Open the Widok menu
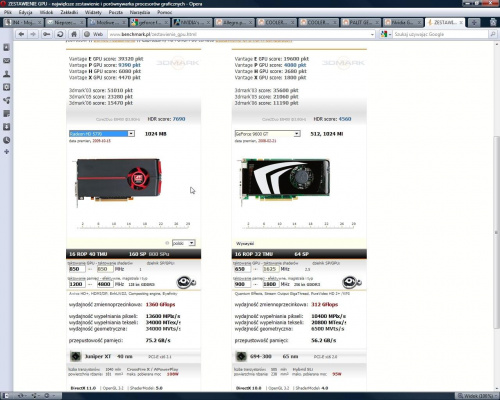The height and width of the screenshot is (400, 500). point(46,12)
